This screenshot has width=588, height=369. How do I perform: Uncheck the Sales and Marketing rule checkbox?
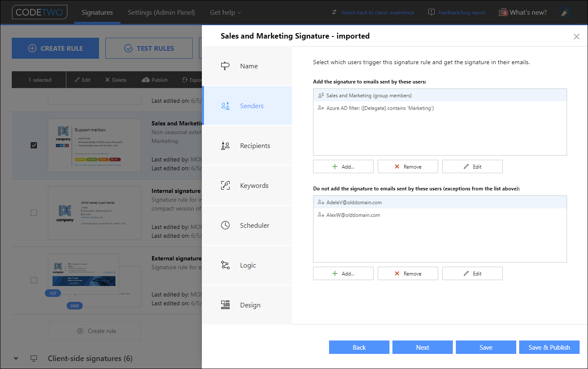34,145
